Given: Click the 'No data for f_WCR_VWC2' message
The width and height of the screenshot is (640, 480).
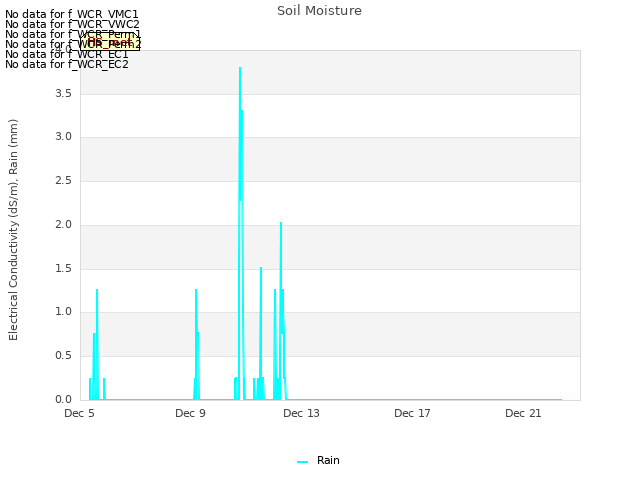Looking at the screenshot, I should (72, 24).
